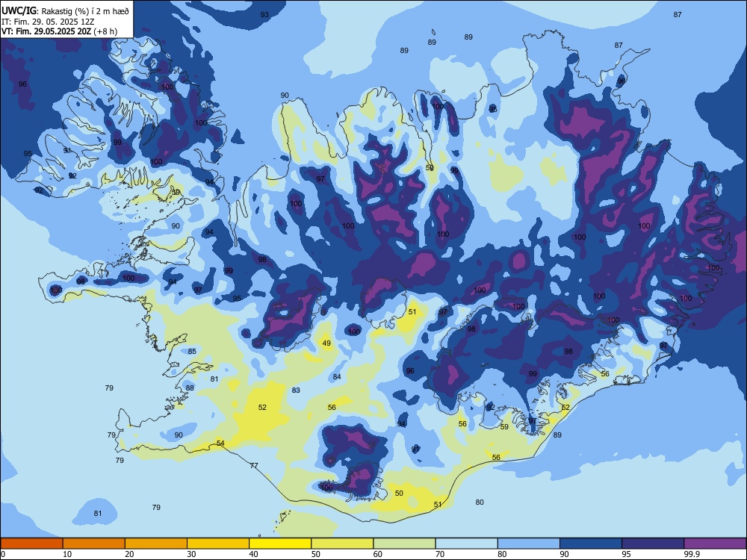Select the legend tick label 95
Screen dimensions: 747x560
click(627, 554)
